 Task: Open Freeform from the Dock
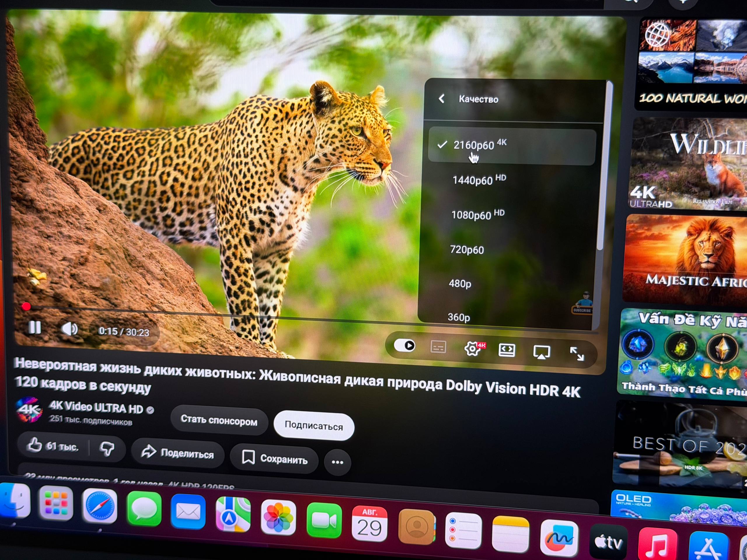pos(559,538)
